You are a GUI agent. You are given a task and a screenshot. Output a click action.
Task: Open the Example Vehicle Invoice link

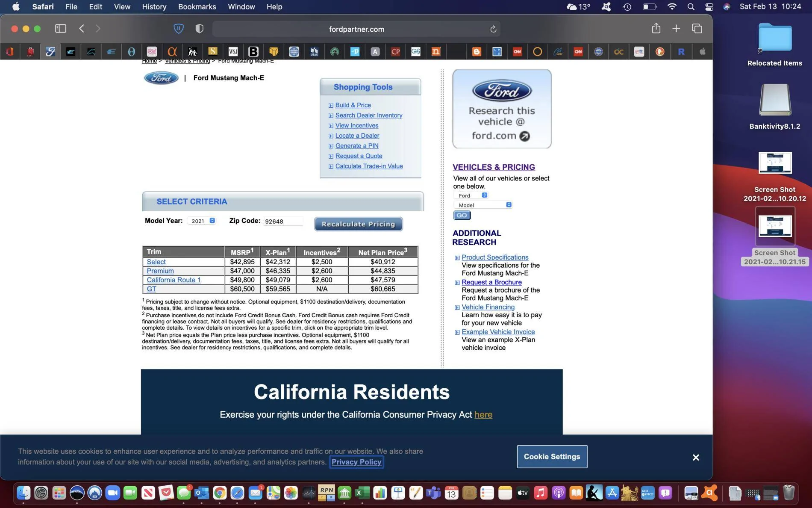click(498, 332)
